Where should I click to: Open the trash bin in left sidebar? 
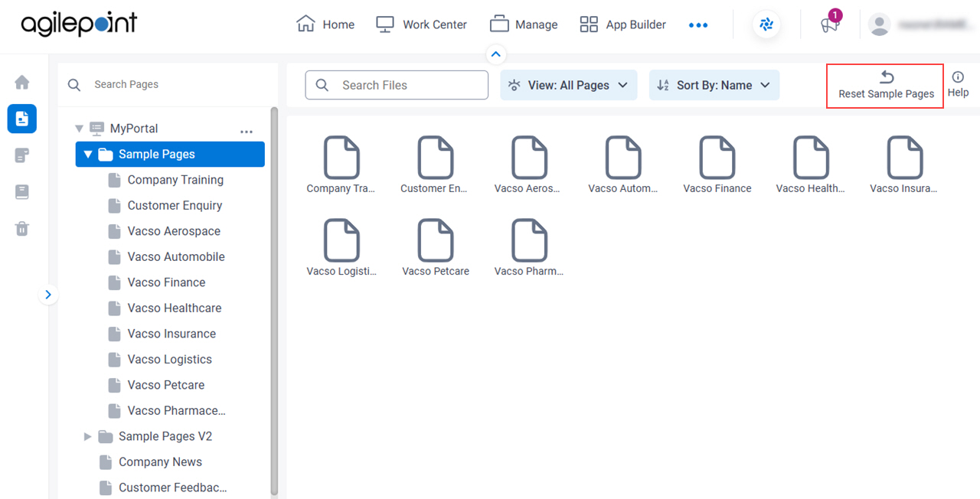[22, 228]
